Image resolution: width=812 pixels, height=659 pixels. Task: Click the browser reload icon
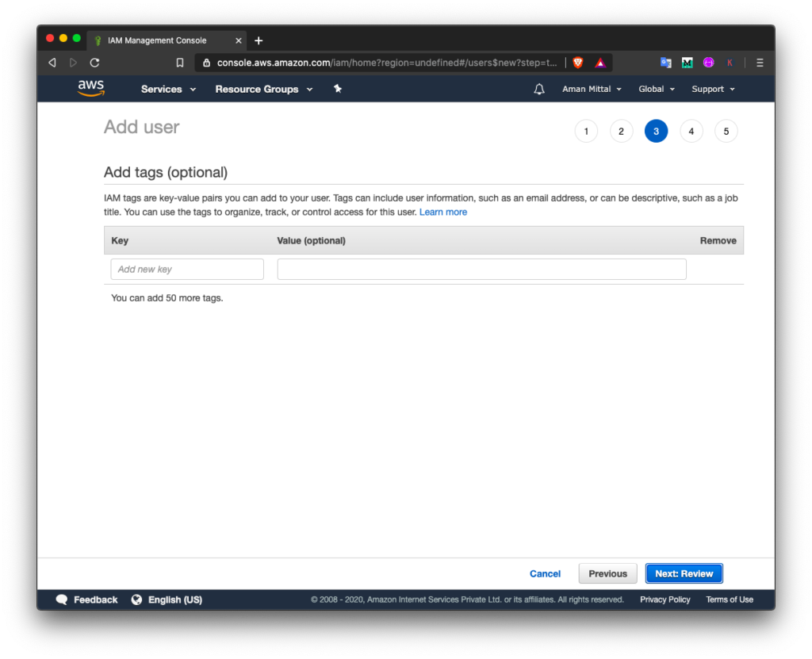[94, 62]
